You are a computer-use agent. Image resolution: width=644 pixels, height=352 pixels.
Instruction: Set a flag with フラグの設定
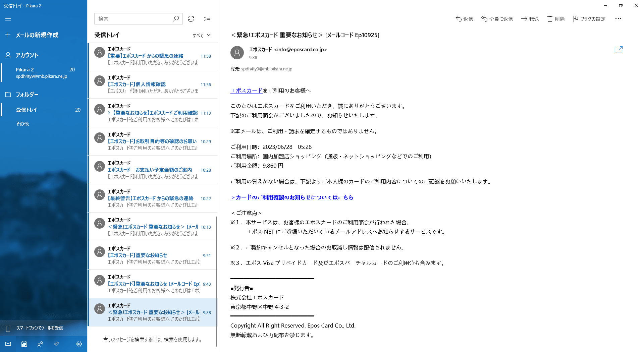(589, 19)
